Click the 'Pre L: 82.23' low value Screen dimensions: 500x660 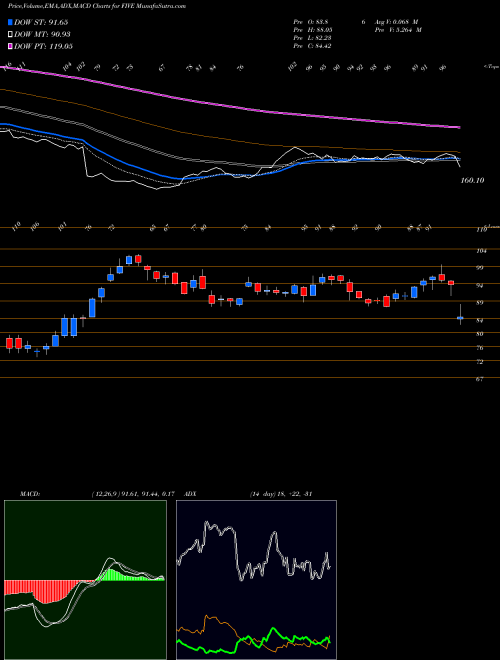(313, 38)
